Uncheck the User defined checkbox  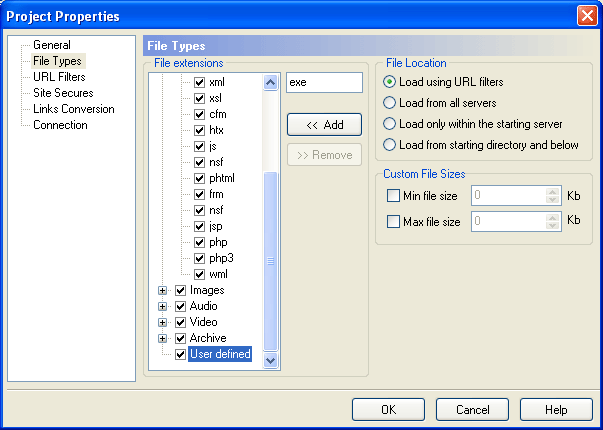[x=180, y=354]
